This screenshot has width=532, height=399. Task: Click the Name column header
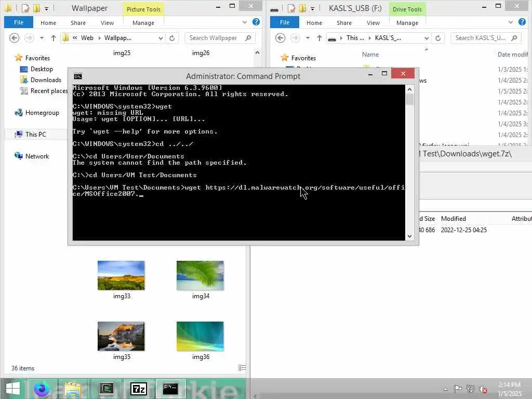[370, 54]
